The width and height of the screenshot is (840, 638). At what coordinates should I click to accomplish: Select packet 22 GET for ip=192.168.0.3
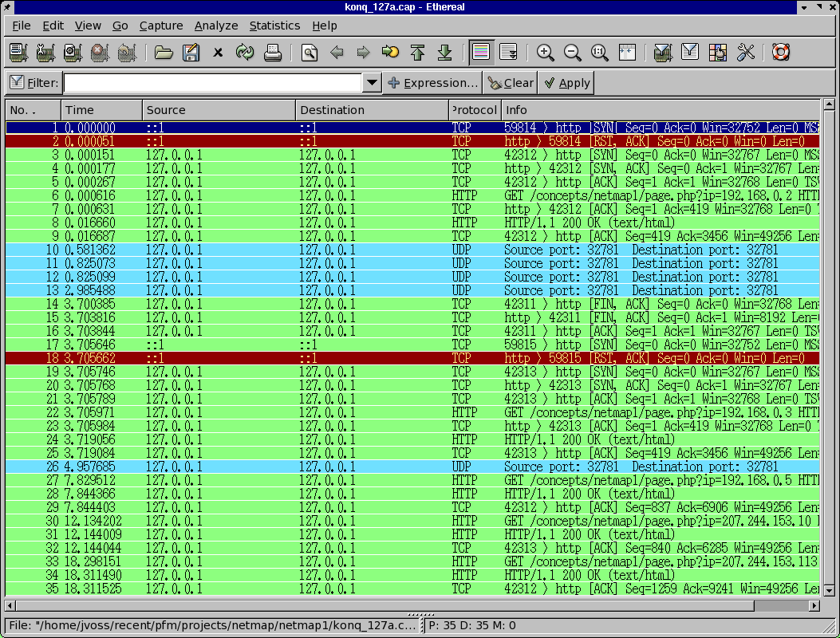(x=412, y=412)
